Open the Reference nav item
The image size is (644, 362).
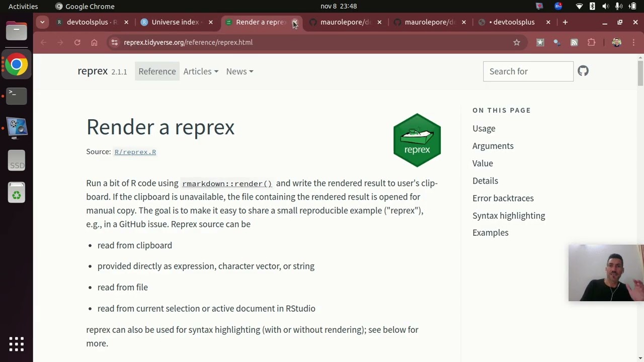[x=157, y=71]
